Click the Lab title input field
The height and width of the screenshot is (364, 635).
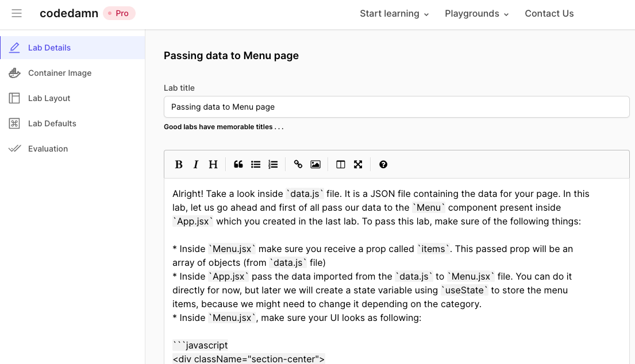pyautogui.click(x=397, y=107)
